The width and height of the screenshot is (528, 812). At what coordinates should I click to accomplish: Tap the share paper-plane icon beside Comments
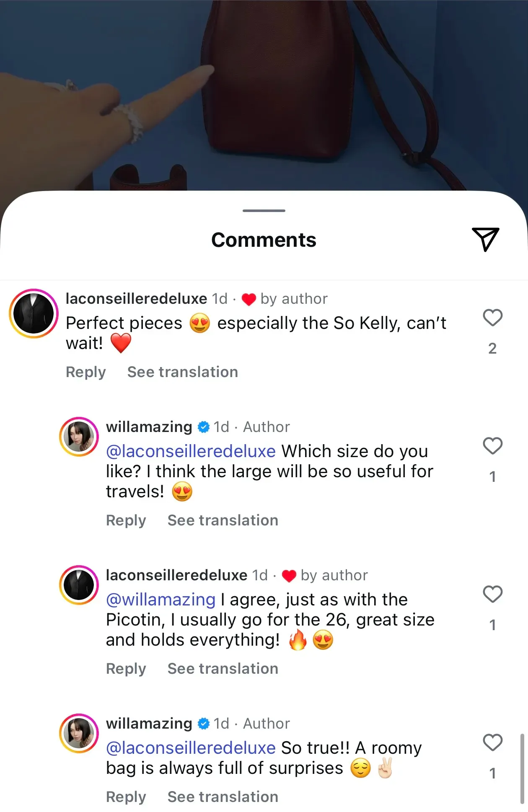click(485, 239)
